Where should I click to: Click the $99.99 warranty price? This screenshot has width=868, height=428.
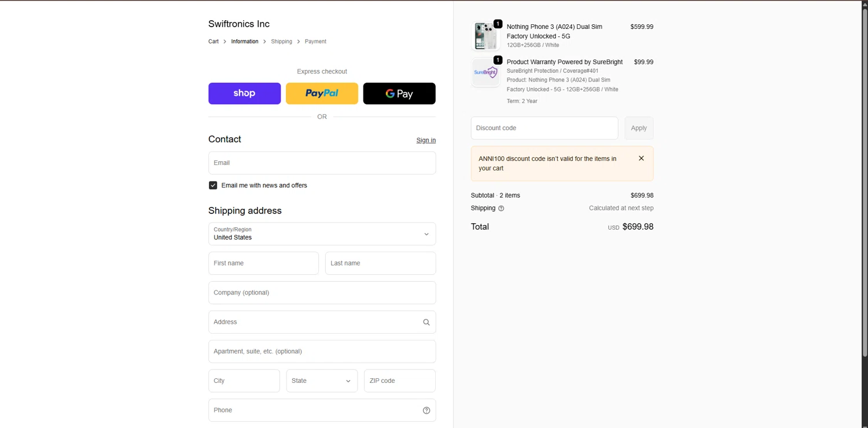643,62
